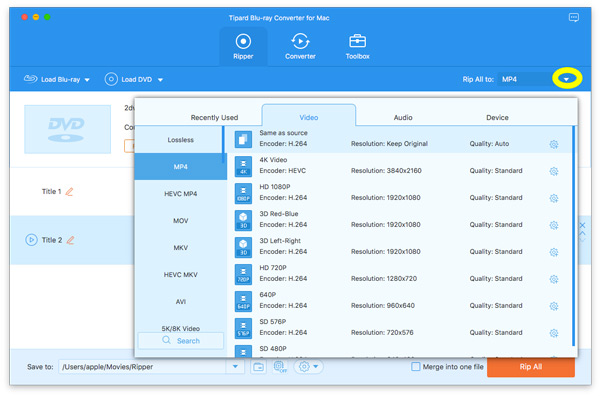Select the Title 1 row
Image resolution: width=600 pixels, height=396 pixels.
[72, 191]
